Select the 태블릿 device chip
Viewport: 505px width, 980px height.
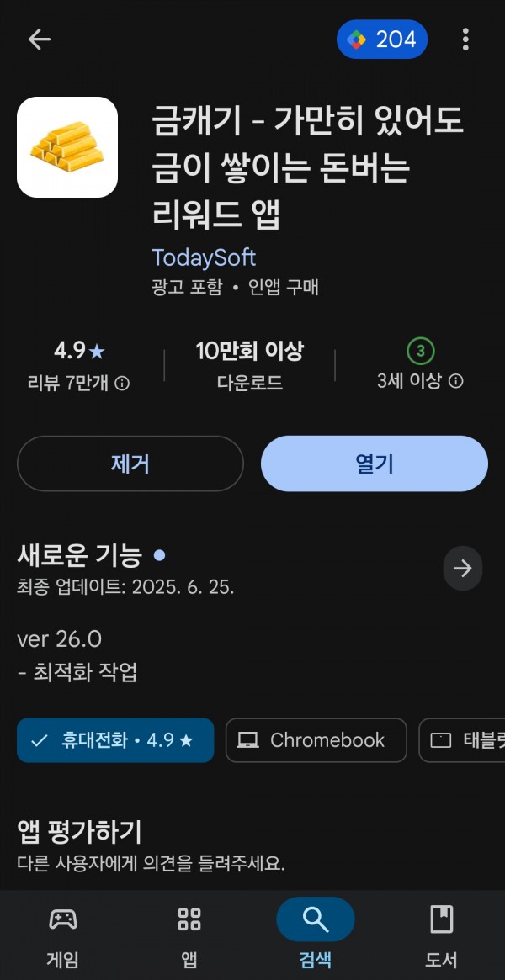point(462,740)
